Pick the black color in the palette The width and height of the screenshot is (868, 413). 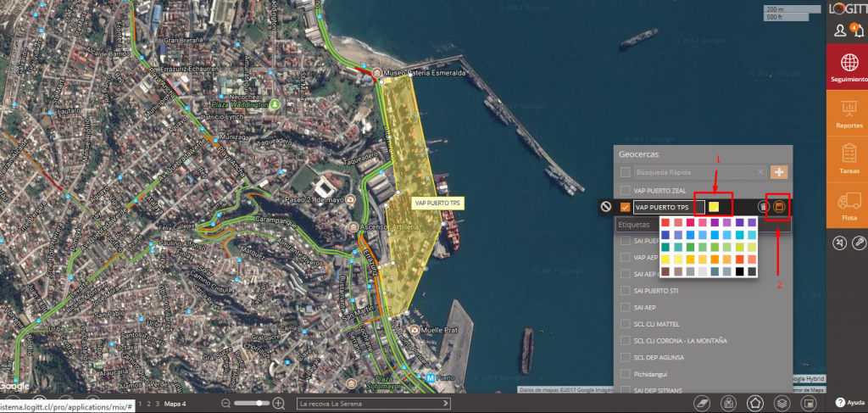coord(739,271)
